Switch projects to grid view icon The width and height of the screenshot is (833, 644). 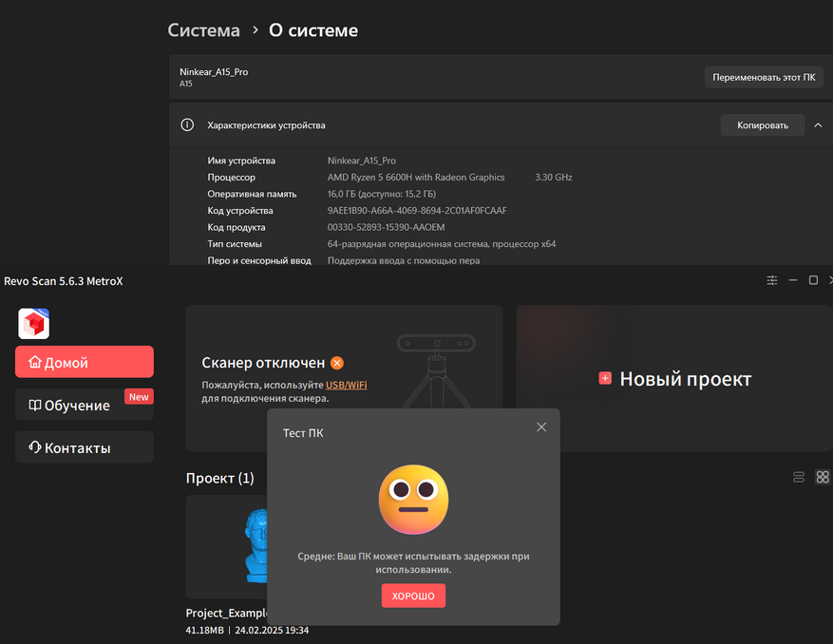823,477
